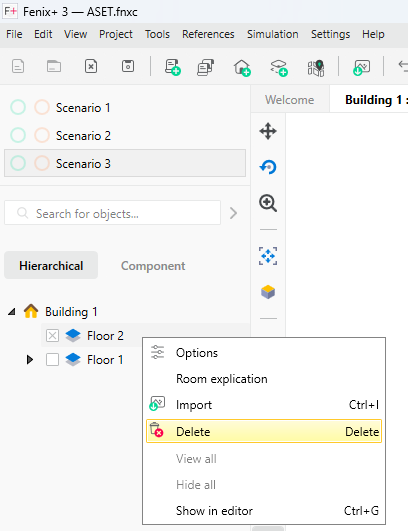Click the 3D cube view icon

coord(268,292)
